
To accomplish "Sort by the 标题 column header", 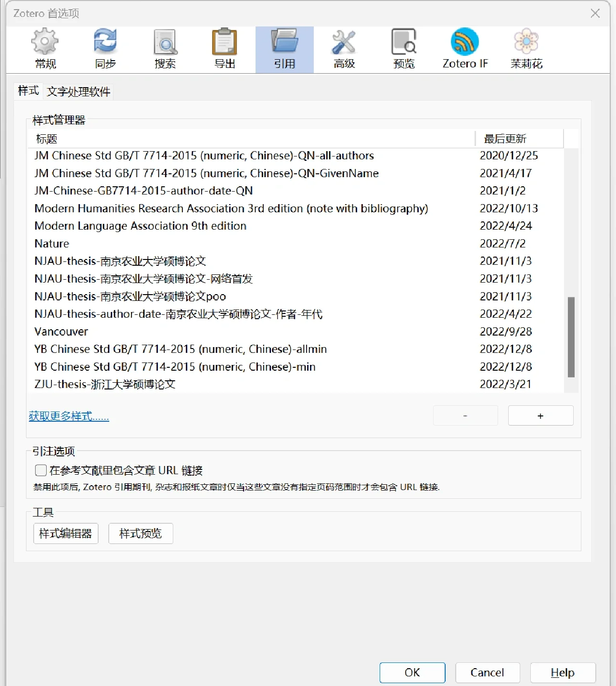I will [x=251, y=139].
